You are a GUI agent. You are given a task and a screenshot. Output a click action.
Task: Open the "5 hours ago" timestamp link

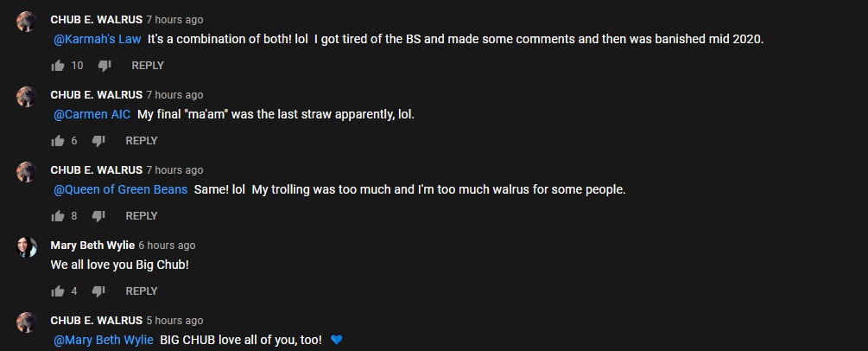point(174,321)
